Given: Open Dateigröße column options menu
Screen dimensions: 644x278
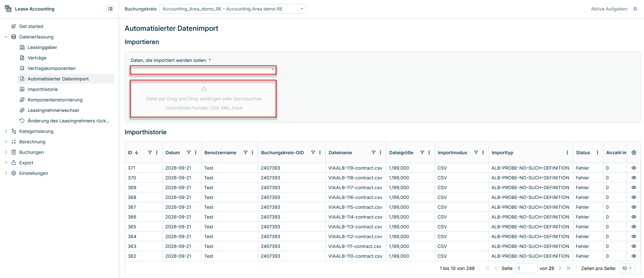Looking at the screenshot, I should coord(429,152).
